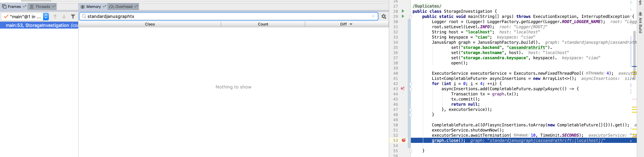Click the /Duplicates/ comment text
Screen dimensions: 644x157
point(427,6)
